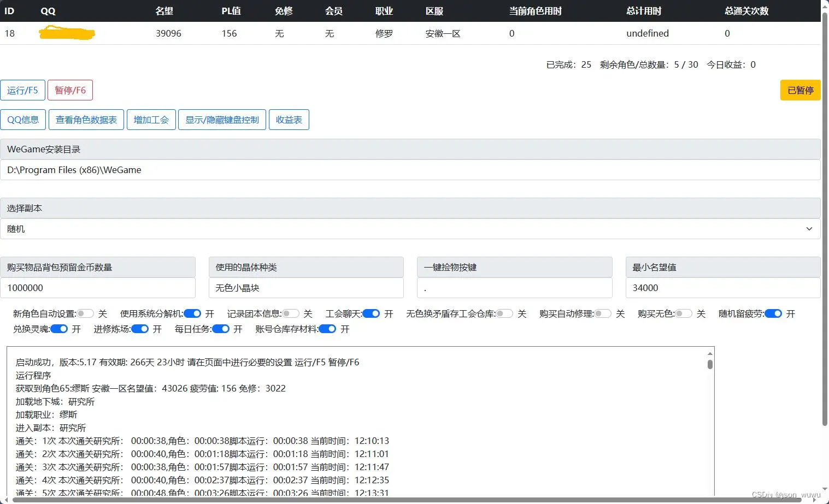Toggle the 使用系统分解机 switch

(x=192, y=313)
